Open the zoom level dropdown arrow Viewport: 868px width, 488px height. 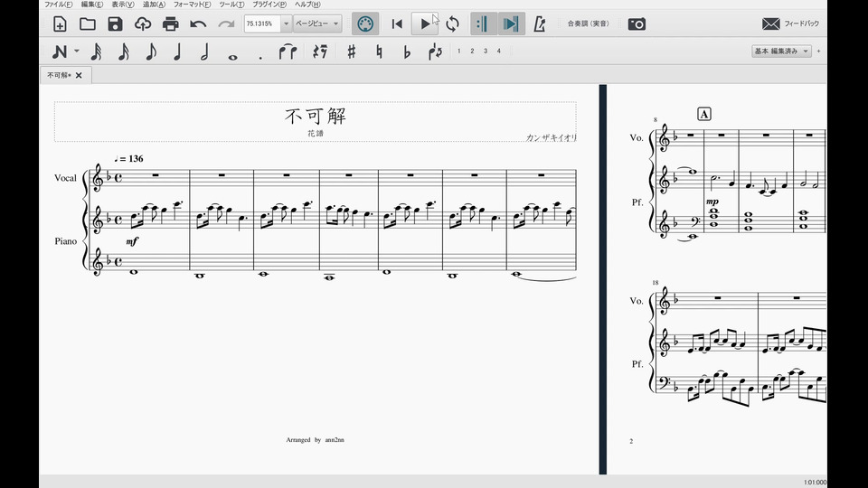point(287,23)
